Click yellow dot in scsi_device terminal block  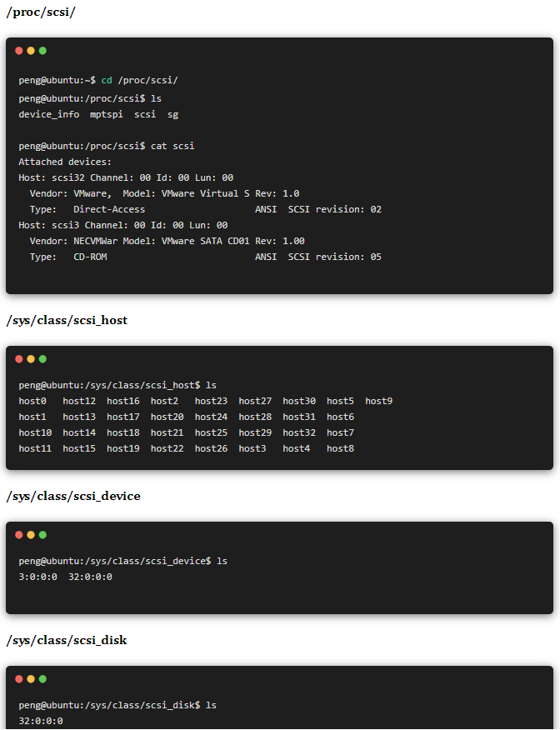pos(31,535)
